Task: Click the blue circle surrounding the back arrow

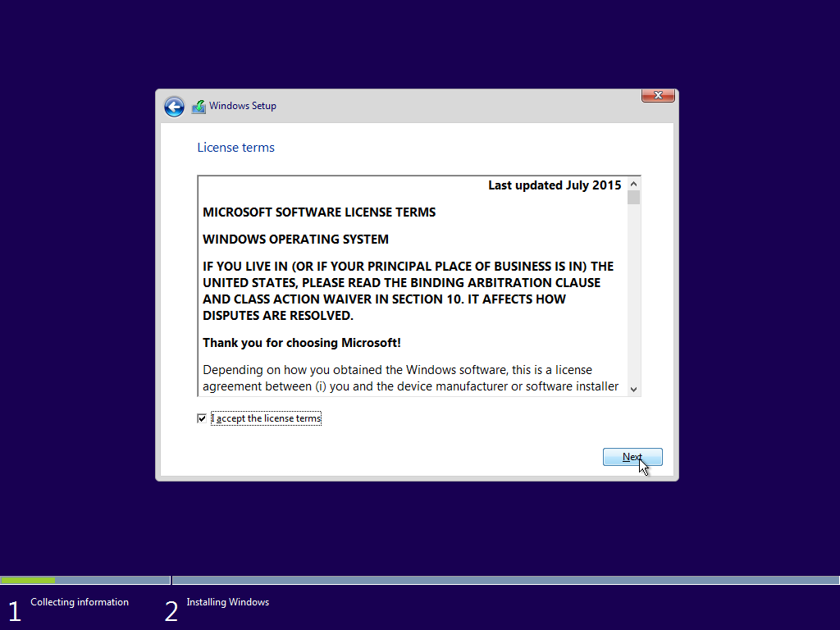Action: tap(174, 107)
